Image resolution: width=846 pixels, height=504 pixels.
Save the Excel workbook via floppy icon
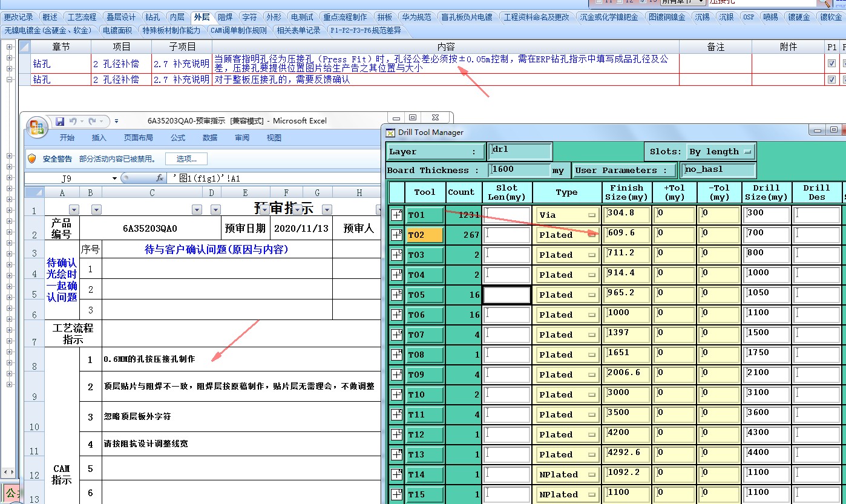tap(60, 121)
